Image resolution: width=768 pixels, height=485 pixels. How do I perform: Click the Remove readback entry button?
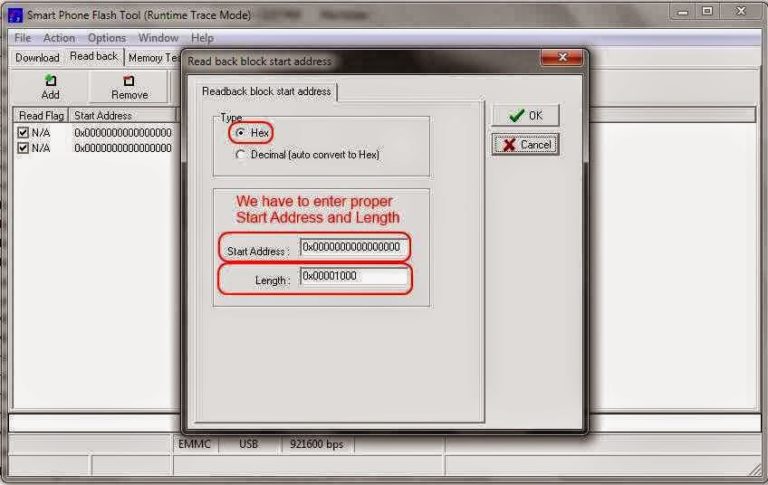[x=129, y=87]
